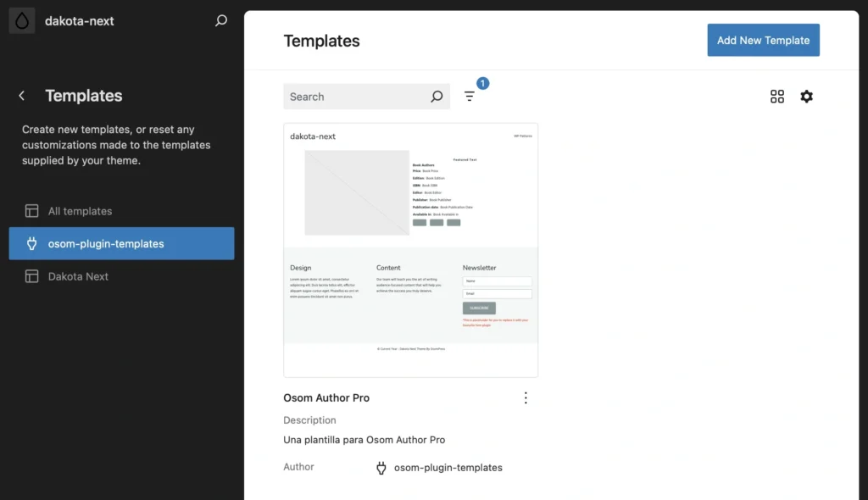Focus the Search templates field
The image size is (868, 500).
[366, 97]
